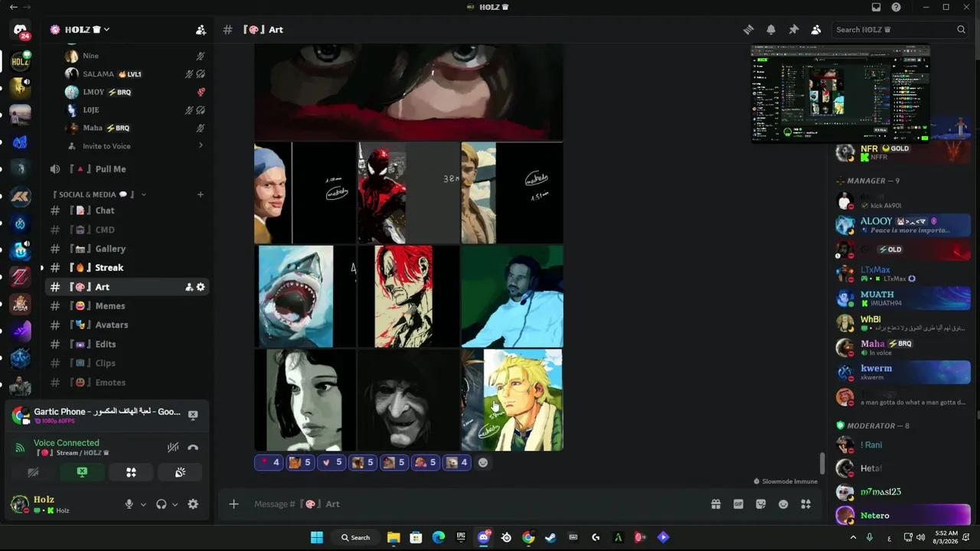Open Steam from the taskbar
This screenshot has width=980, height=551.
point(550,537)
